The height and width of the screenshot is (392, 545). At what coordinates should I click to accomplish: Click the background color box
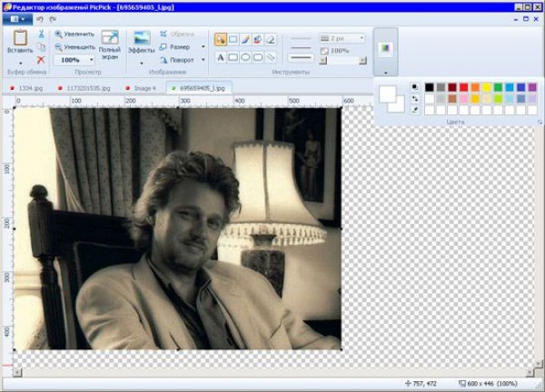[401, 107]
